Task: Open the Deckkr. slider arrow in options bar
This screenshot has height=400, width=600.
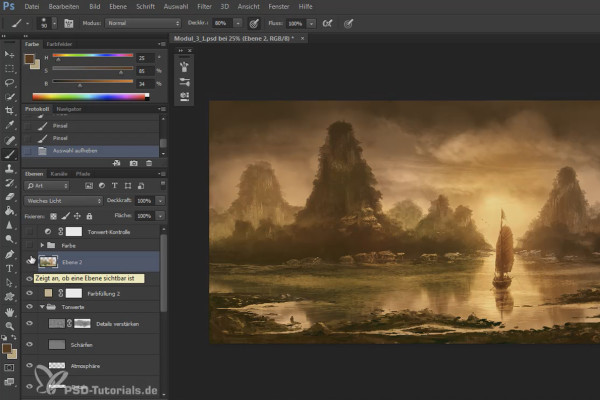Action: click(238, 23)
